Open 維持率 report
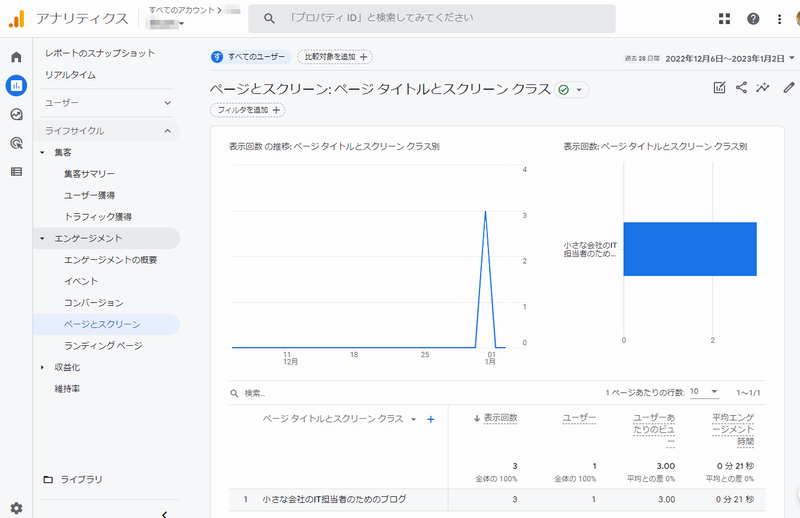This screenshot has height=518, width=800. click(x=67, y=388)
